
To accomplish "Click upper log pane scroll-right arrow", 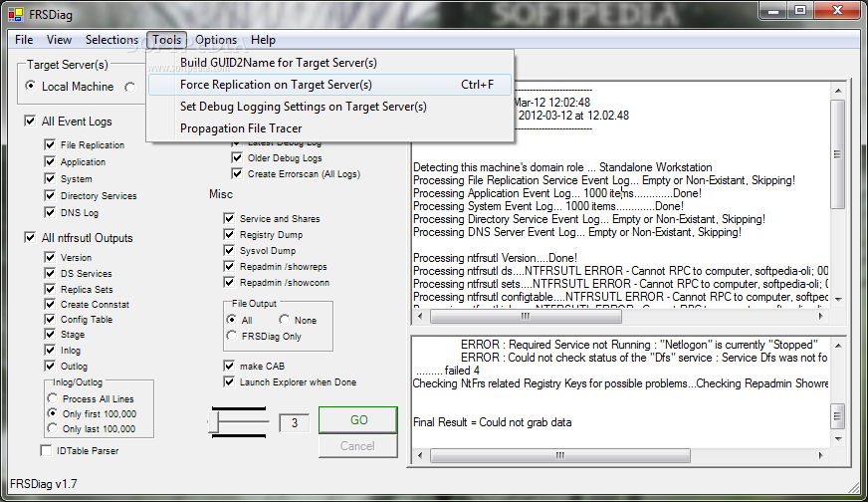I will [820, 316].
